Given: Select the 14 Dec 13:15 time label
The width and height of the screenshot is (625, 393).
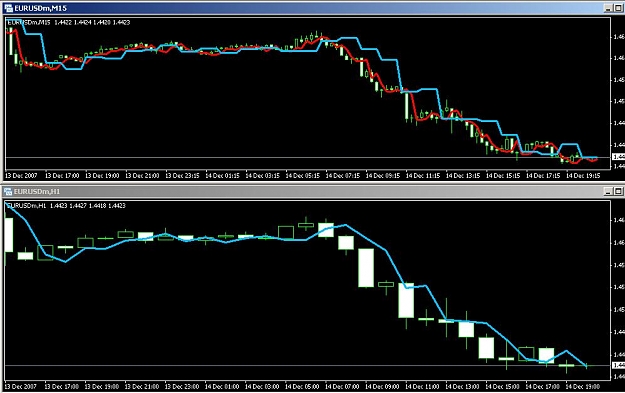Looking at the screenshot, I should pos(463,175).
